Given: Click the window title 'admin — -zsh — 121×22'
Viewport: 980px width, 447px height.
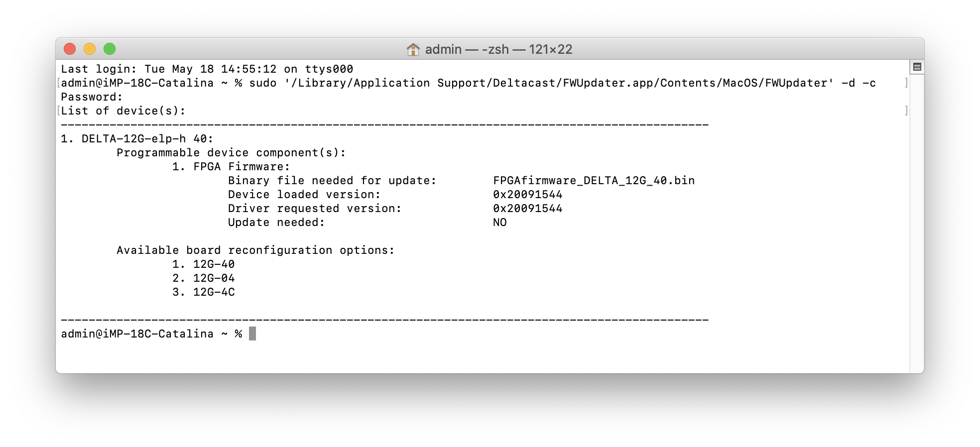Looking at the screenshot, I should click(498, 49).
